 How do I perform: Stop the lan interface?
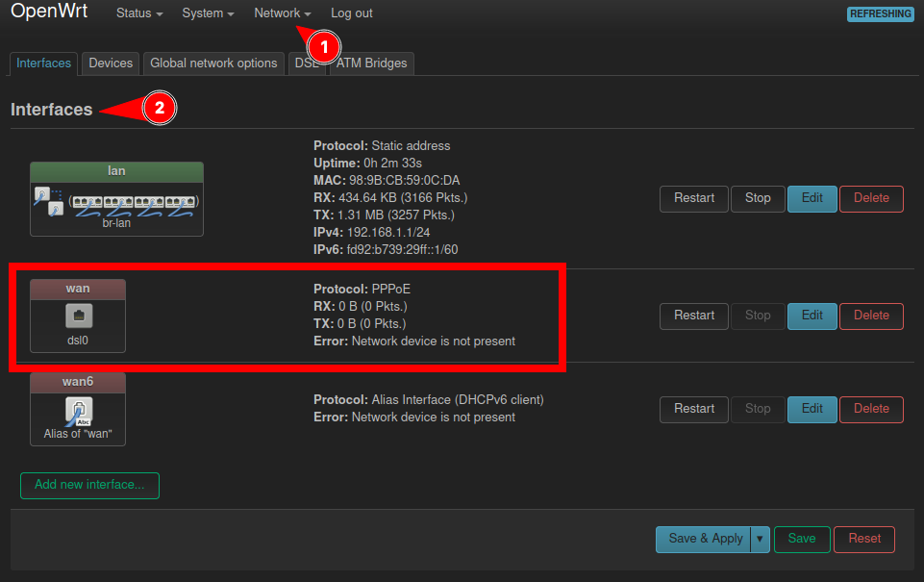pos(757,199)
